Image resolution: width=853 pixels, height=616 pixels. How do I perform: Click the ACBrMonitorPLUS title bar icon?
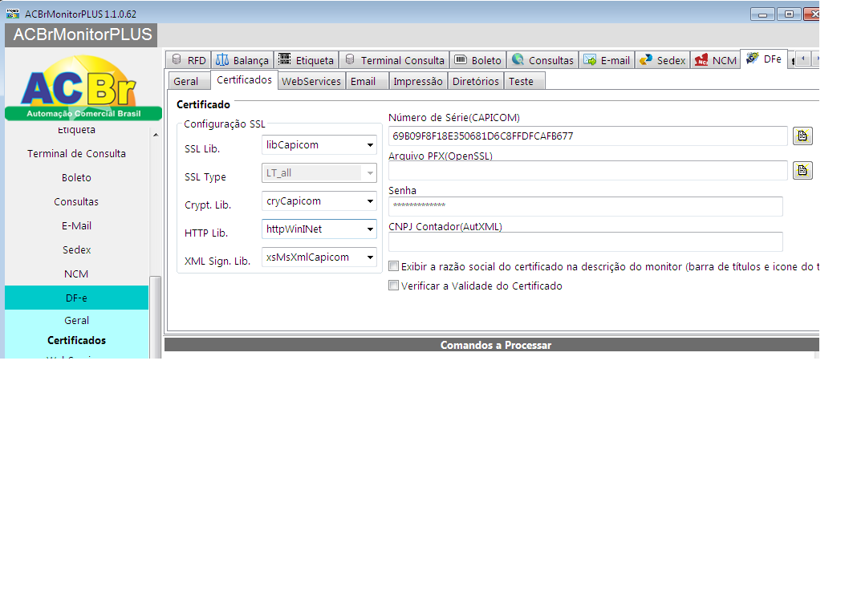[13, 14]
